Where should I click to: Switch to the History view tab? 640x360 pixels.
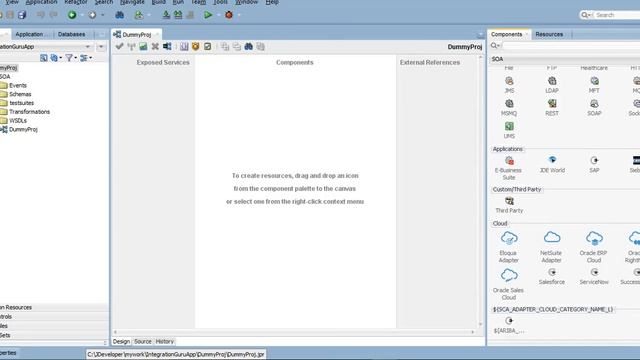(x=164, y=342)
